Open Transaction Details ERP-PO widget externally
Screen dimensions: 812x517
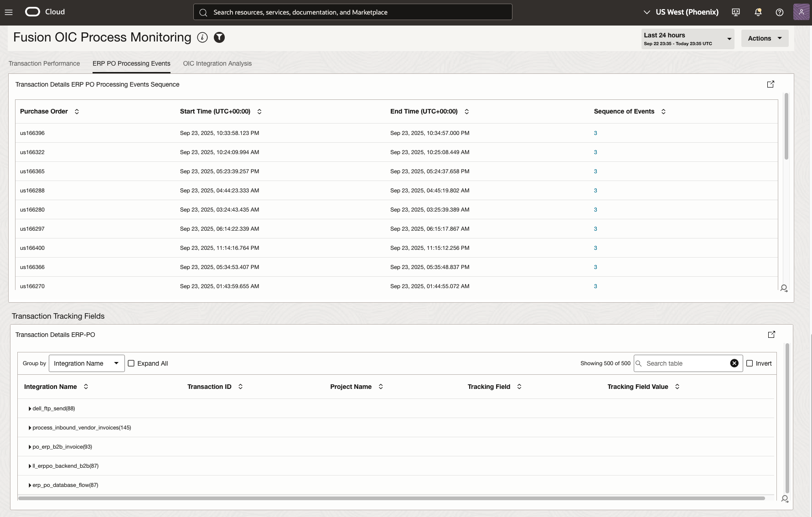pyautogui.click(x=771, y=335)
